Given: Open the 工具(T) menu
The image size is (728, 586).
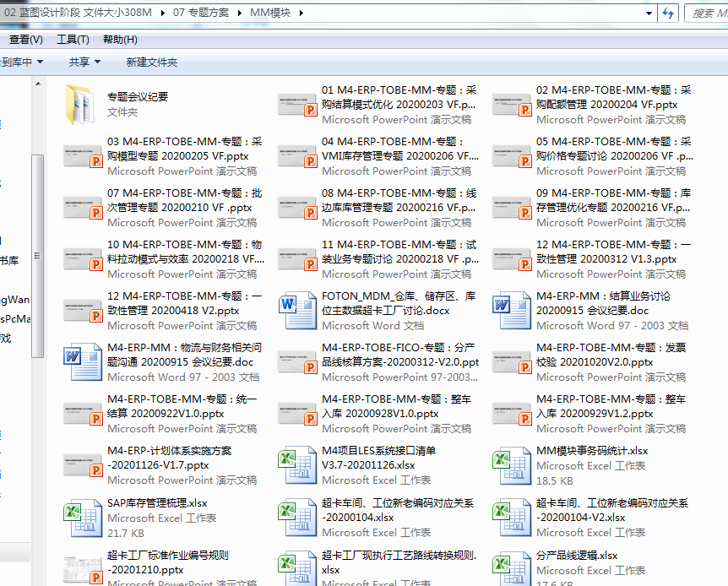Looking at the screenshot, I should [73, 40].
